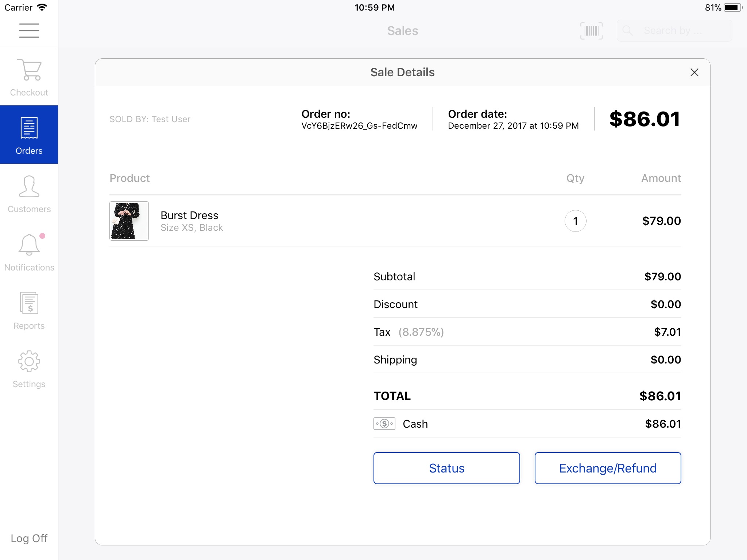Tap the Burst Dress product thumbnail
747x560 pixels.
(x=129, y=221)
